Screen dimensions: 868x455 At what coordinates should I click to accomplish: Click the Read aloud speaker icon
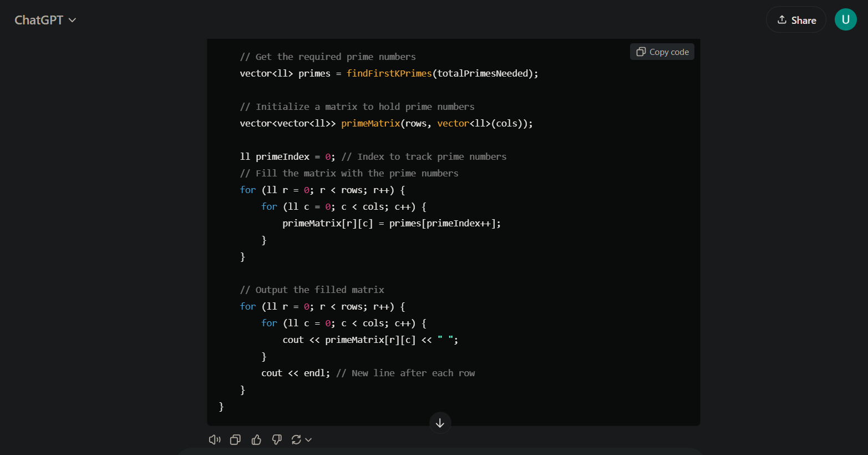[x=215, y=439]
